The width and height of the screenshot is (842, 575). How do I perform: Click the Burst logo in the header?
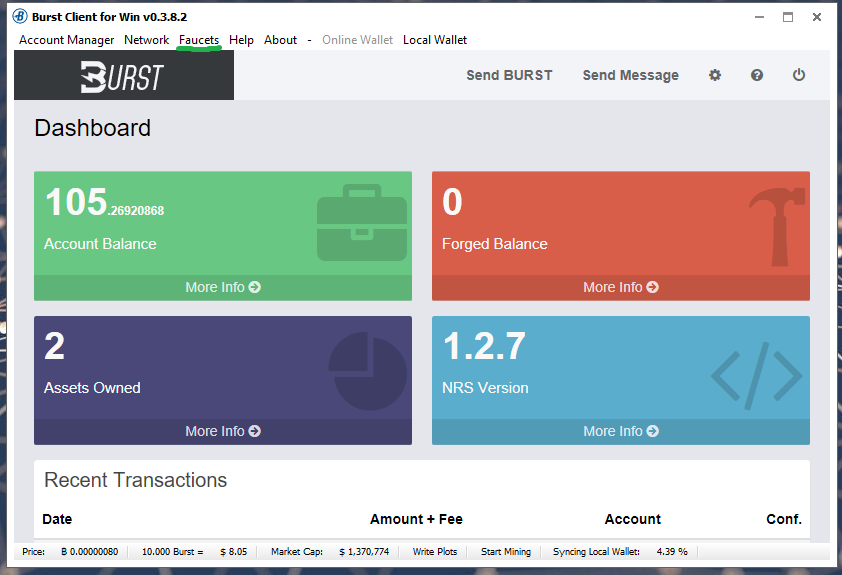121,76
